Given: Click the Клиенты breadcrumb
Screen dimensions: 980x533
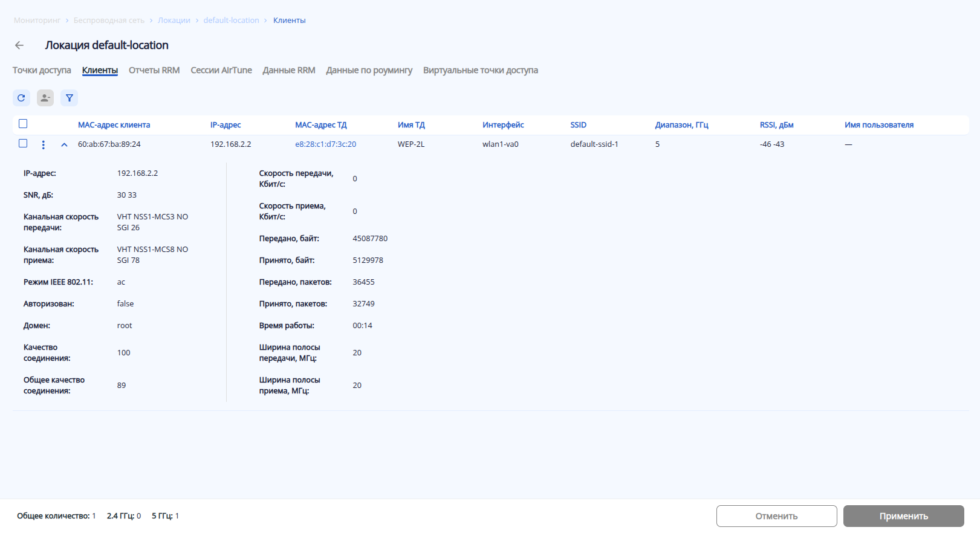Looking at the screenshot, I should 290,21.
